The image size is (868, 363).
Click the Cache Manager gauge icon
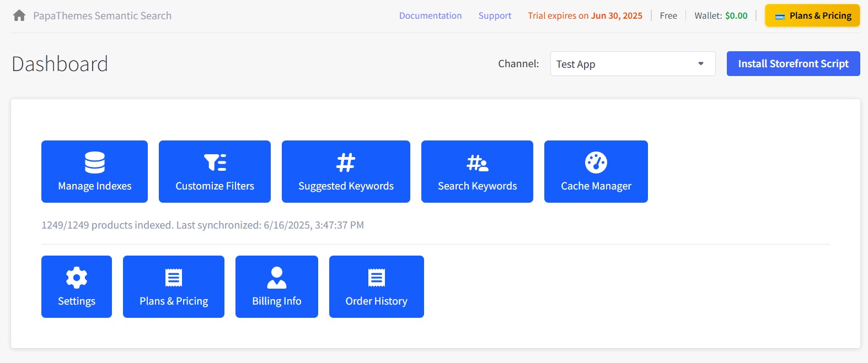[596, 162]
